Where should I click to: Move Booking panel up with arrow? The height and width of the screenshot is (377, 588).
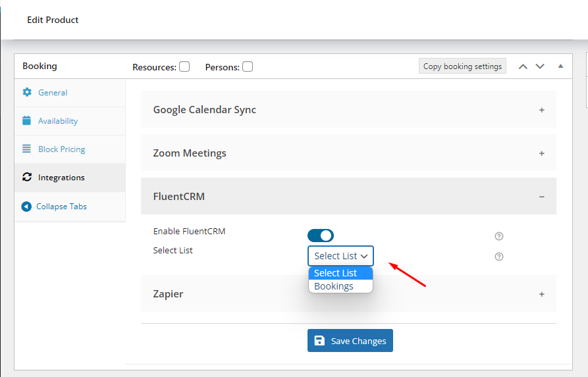coord(523,66)
